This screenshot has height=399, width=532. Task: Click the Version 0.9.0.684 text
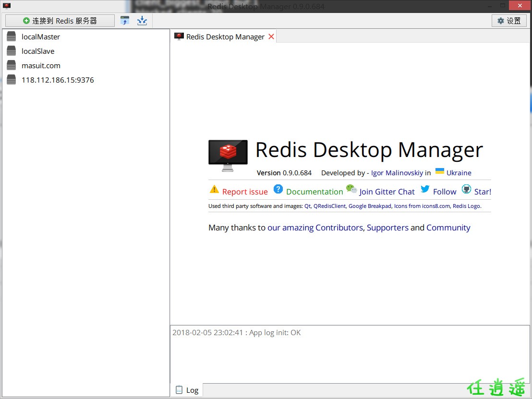[x=284, y=173]
